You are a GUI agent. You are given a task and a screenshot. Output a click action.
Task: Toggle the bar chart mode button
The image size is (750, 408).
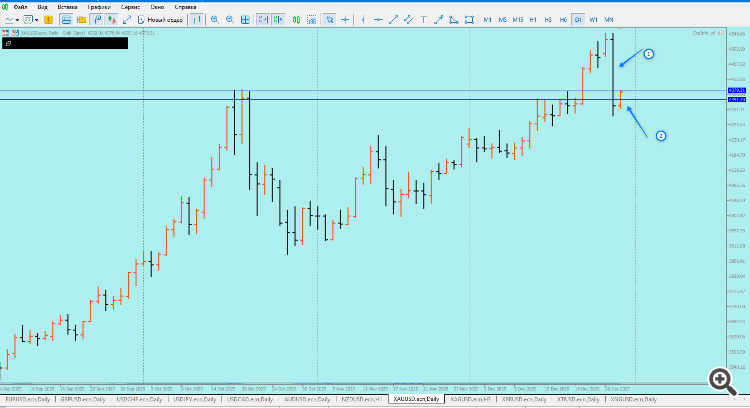(196, 20)
